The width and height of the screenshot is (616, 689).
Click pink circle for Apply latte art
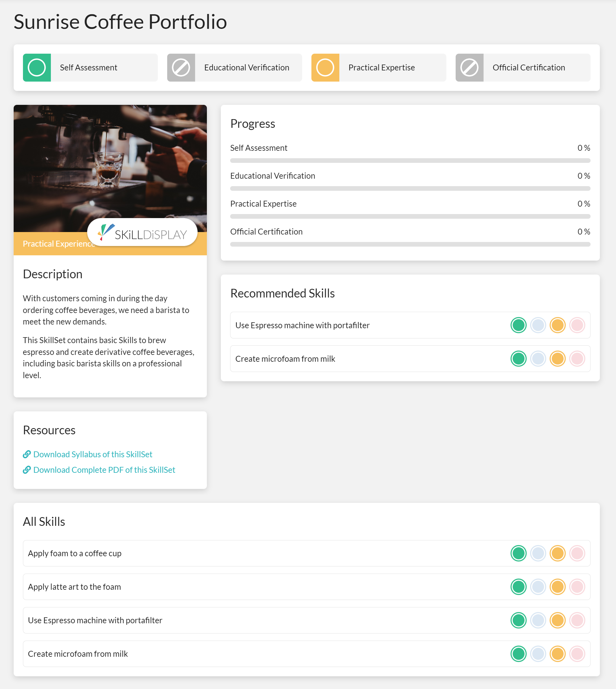[577, 587]
